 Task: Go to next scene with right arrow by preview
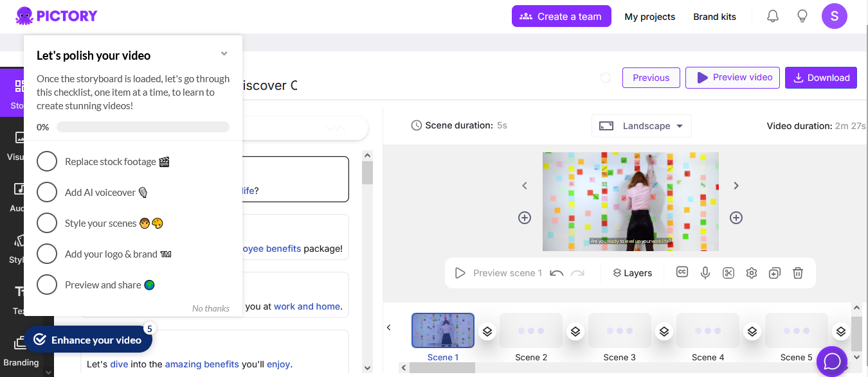coord(736,186)
